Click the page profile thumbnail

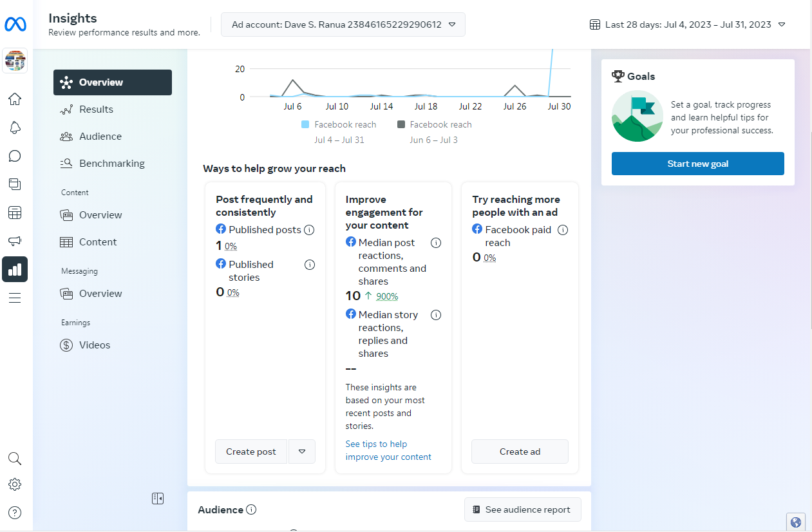pos(15,61)
